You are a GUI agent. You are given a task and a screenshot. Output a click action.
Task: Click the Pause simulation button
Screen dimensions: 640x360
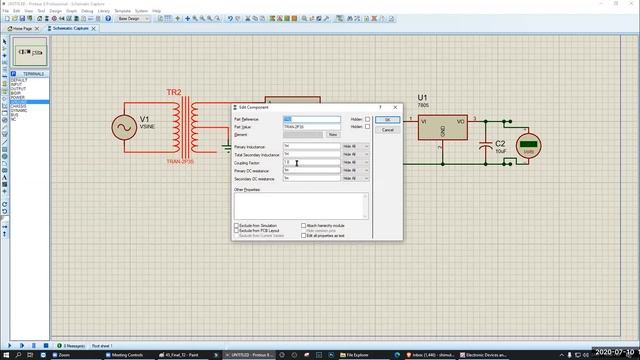point(34,346)
